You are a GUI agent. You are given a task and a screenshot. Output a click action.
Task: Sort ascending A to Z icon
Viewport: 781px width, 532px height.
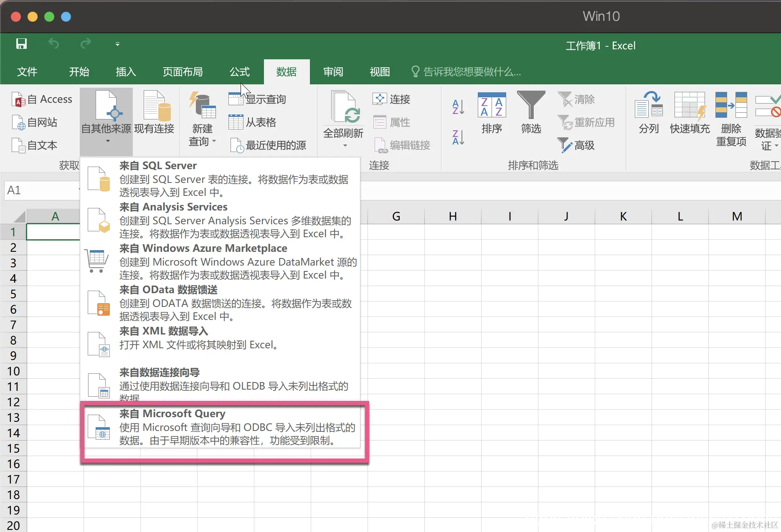click(458, 107)
